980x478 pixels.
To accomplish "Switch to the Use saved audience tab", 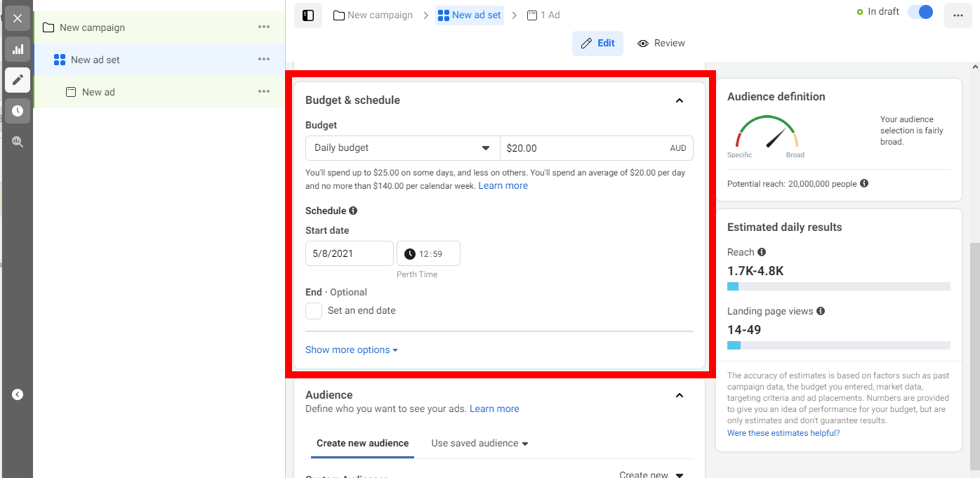I will (x=473, y=443).
